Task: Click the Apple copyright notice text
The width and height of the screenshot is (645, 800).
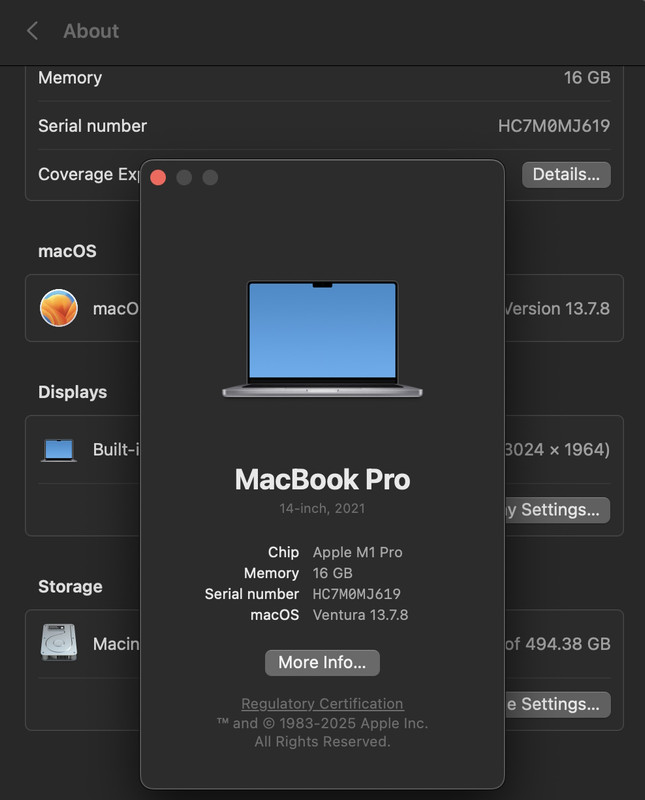Action: click(322, 732)
